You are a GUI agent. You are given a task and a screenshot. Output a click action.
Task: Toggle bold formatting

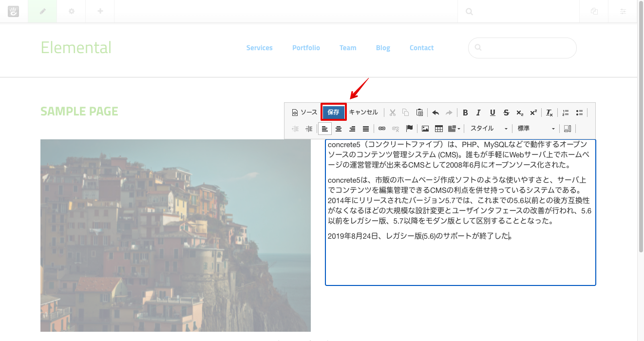(x=465, y=113)
